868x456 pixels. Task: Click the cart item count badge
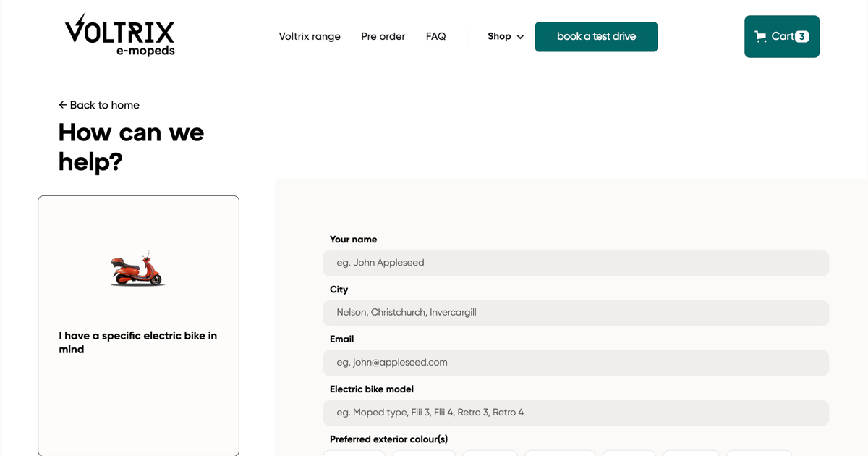point(801,36)
